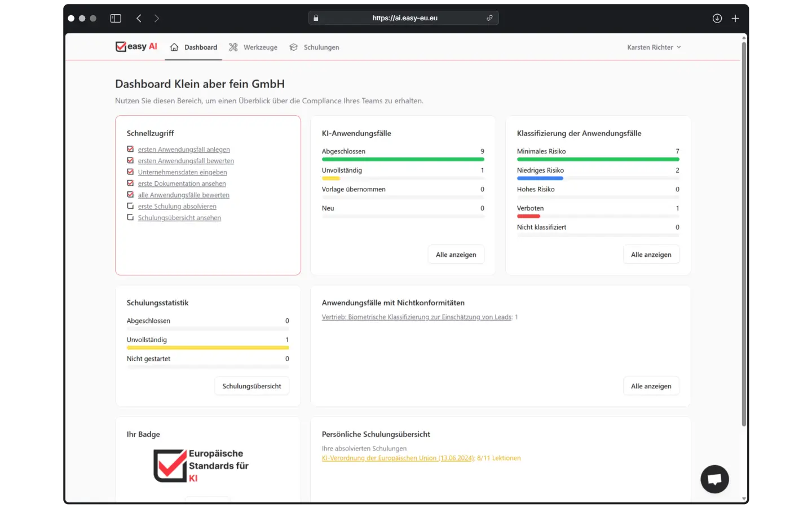812x508 pixels.
Task: Select the Dashboard home icon
Action: click(x=175, y=47)
